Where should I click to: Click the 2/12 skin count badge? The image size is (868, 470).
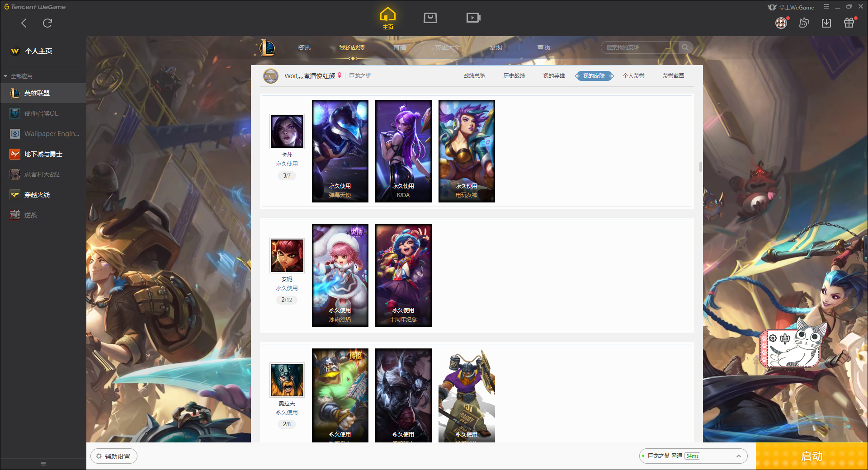tap(287, 300)
